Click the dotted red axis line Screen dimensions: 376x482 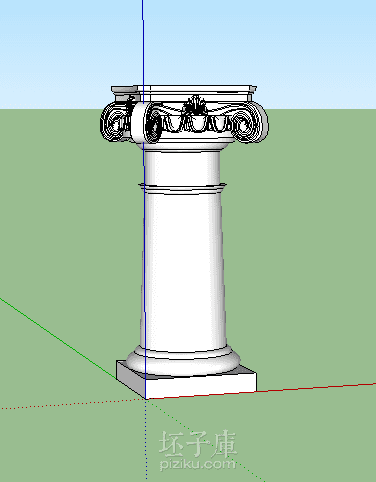[73, 403]
